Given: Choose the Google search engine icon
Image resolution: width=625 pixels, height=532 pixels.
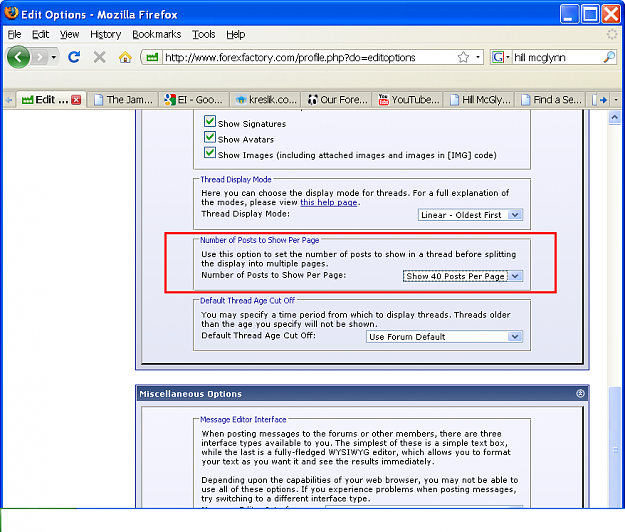Looking at the screenshot, I should tap(498, 57).
